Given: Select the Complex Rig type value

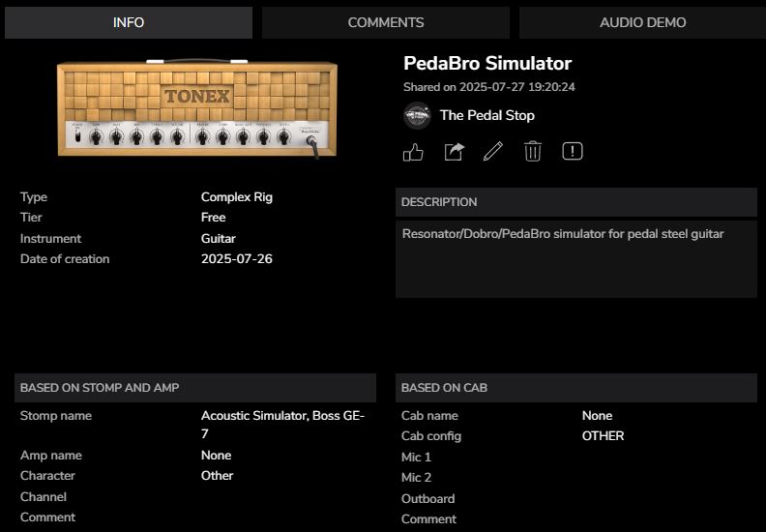Looking at the screenshot, I should pos(236,197).
